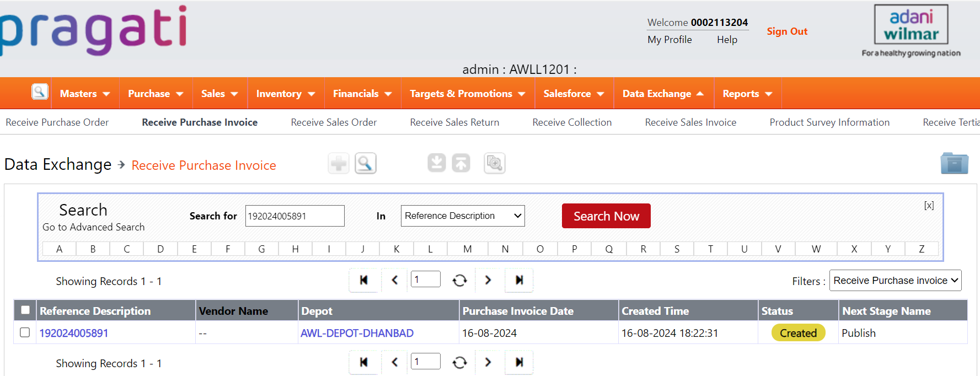The image size is (980, 376).
Task: Open Receive Purchase Invoice submenu
Action: 200,122
